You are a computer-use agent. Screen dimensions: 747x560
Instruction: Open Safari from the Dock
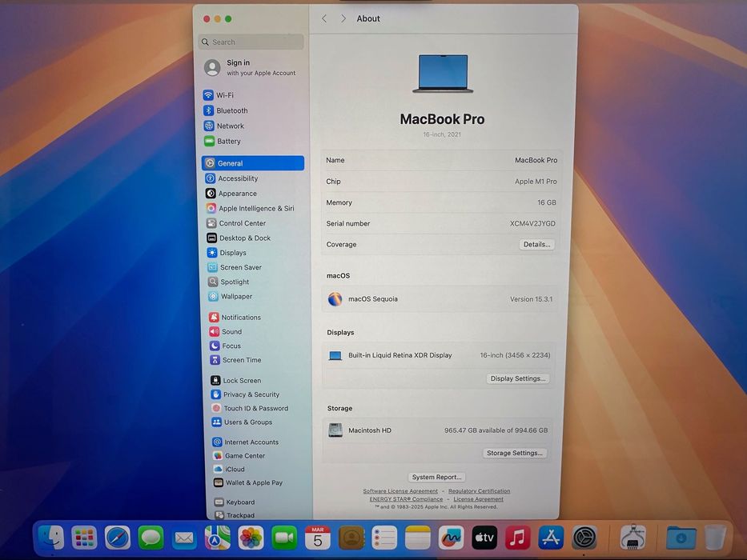tap(118, 538)
